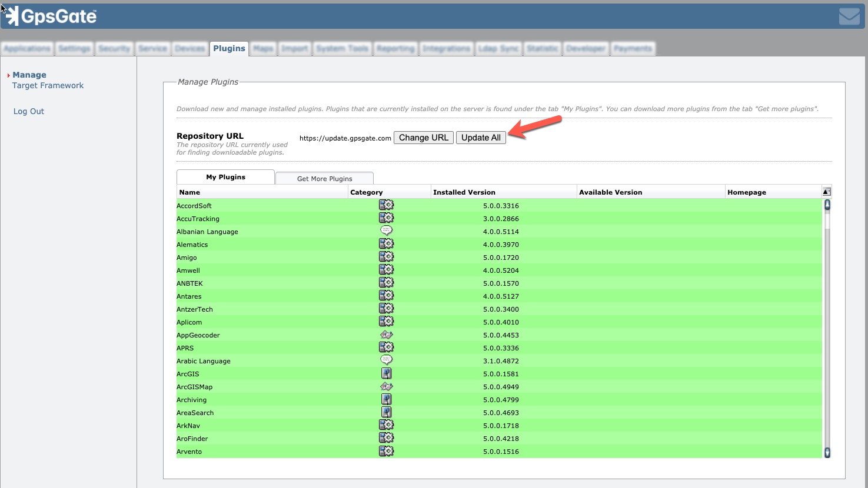Click version 5.0.0.4010 in Aplicom row

(501, 322)
